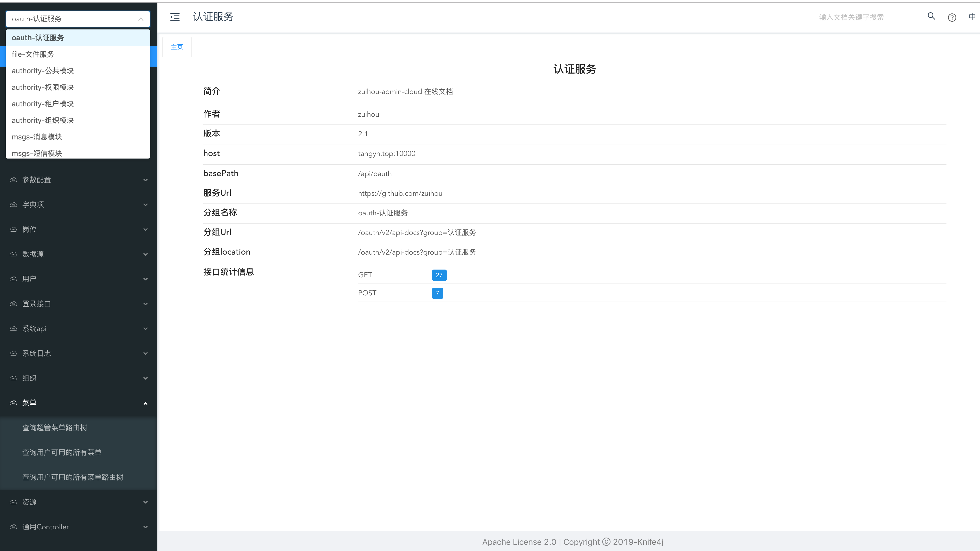Expand the 系统api menu chevron
The height and width of the screenshot is (551, 980).
[145, 328]
